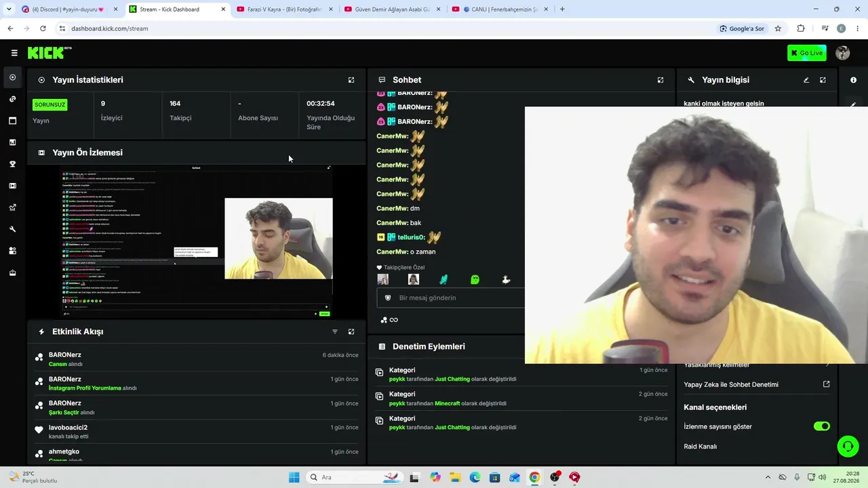Open File Explorer from the taskbar

click(455, 477)
